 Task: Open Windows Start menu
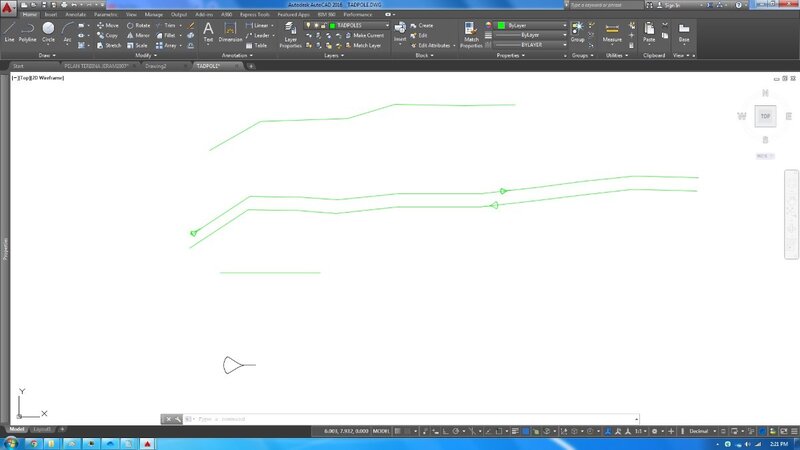pyautogui.click(x=9, y=443)
